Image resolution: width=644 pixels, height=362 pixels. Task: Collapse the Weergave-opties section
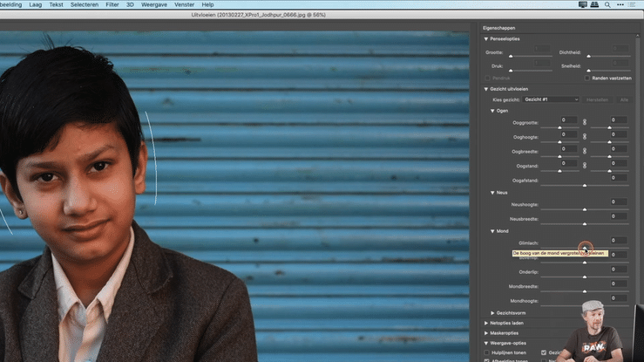tap(486, 343)
